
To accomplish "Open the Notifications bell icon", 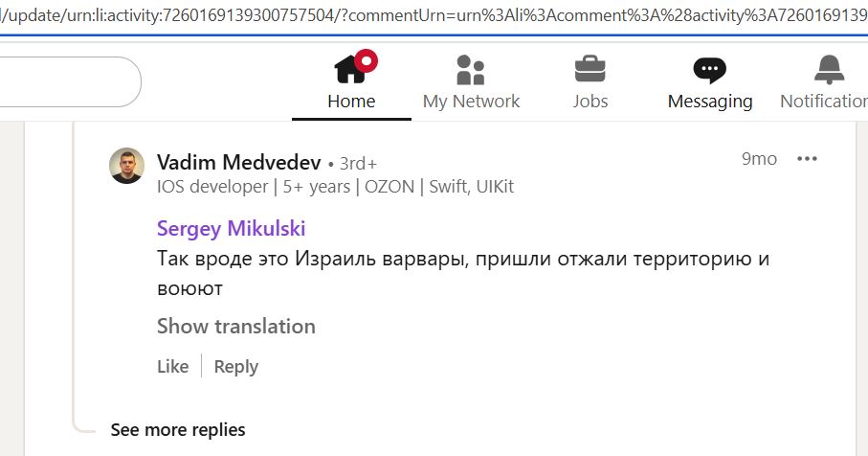I will click(x=829, y=70).
